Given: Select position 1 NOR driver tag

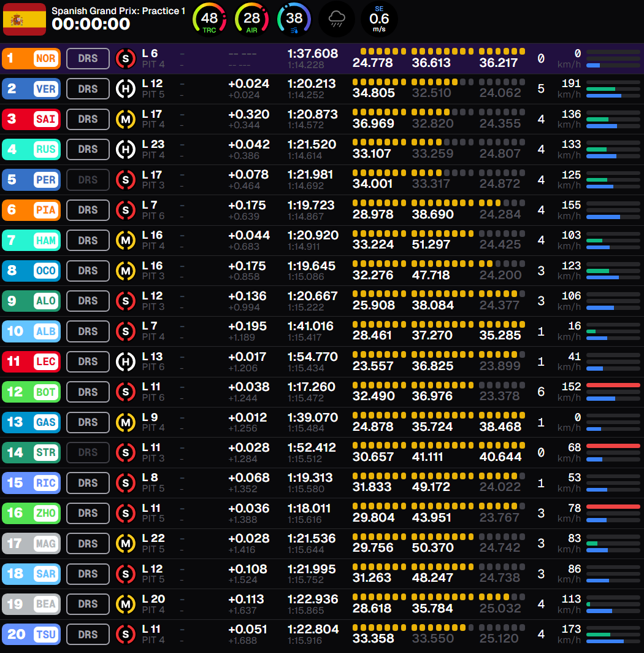Looking at the screenshot, I should pos(31,58).
